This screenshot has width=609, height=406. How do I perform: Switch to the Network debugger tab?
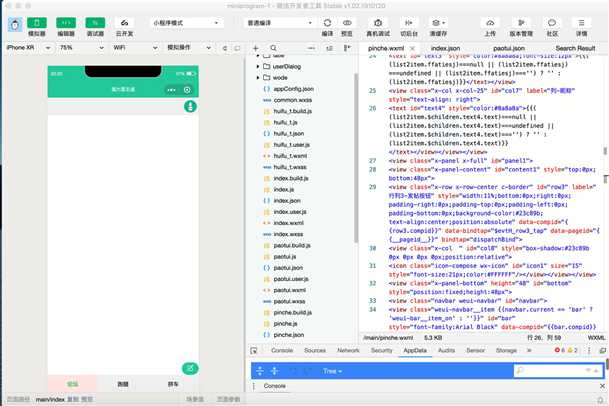[348, 350]
